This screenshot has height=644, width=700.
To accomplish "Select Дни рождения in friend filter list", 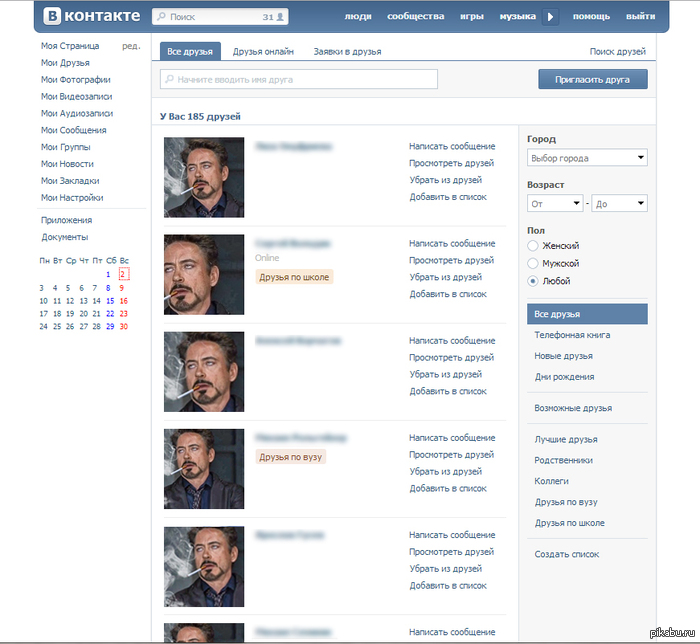I will click(x=564, y=377).
